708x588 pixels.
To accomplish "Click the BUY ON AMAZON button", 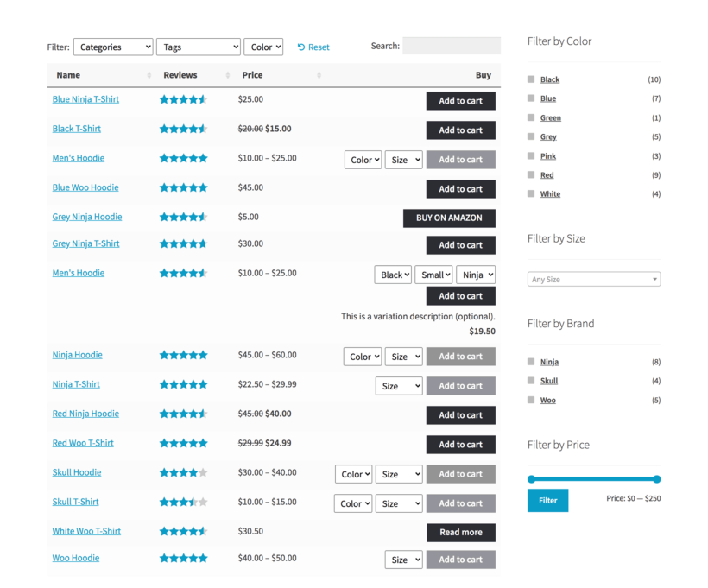I will [449, 218].
